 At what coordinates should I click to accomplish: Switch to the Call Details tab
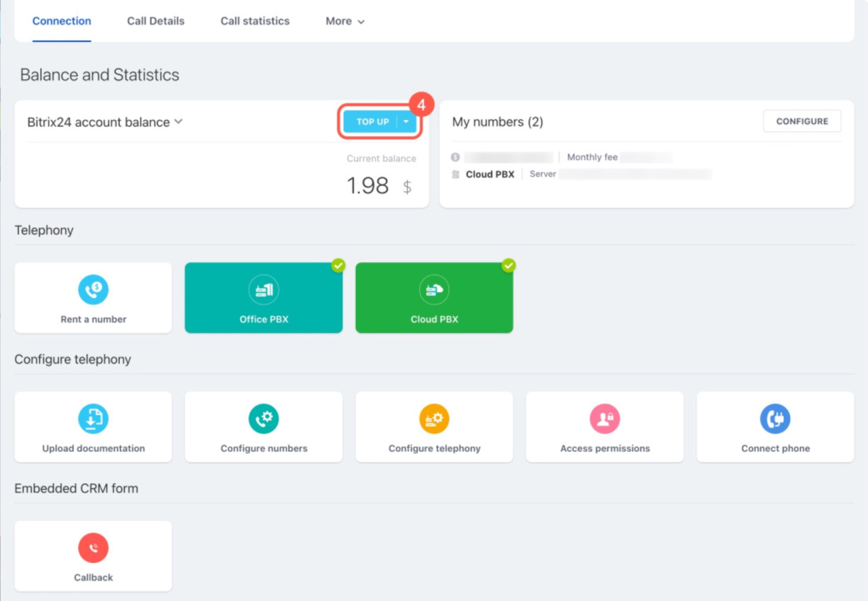click(x=155, y=21)
